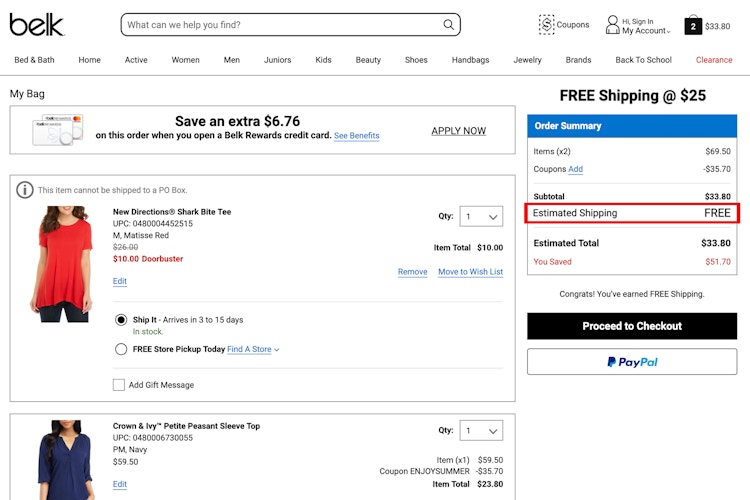Open the Juniors menu
The image size is (750, 500).
coord(277,60)
